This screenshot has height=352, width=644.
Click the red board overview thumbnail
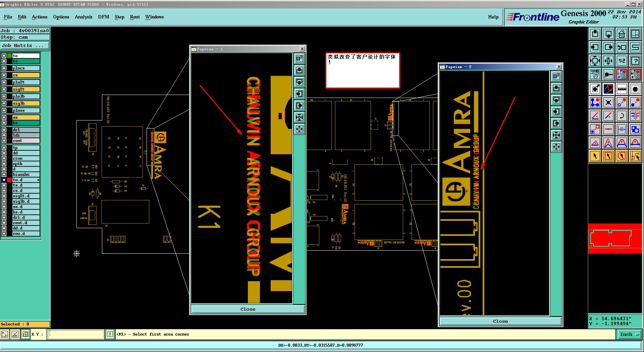[x=615, y=238]
